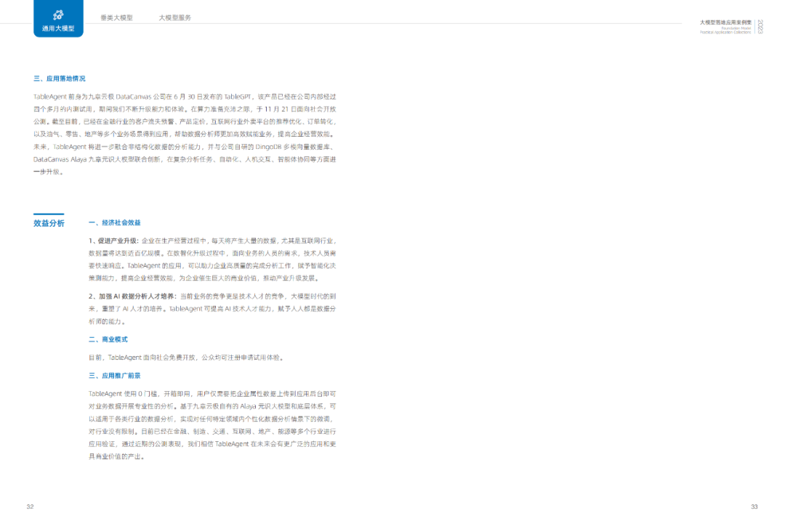Switch to the 垂类大模型 tab

(116, 17)
